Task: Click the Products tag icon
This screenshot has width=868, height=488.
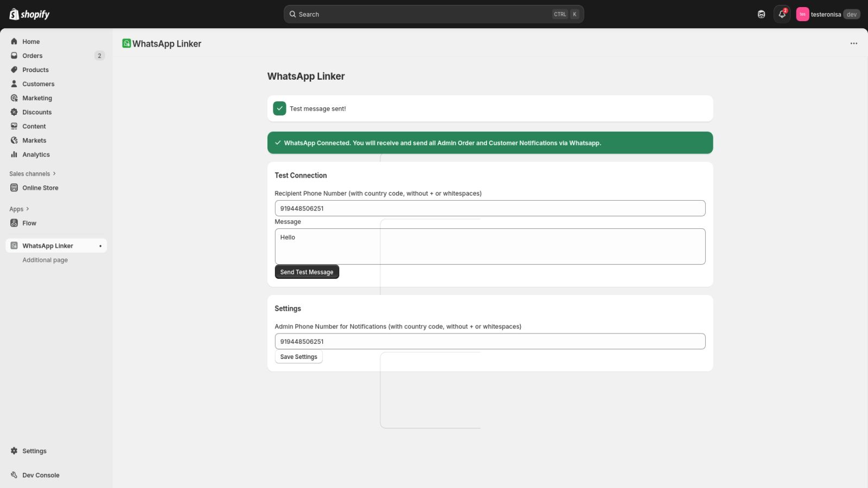Action: [x=14, y=70]
